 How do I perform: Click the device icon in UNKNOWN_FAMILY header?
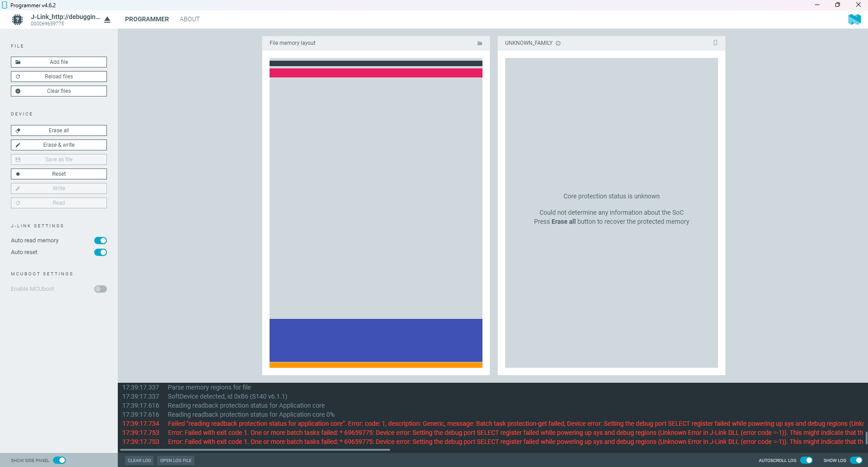715,43
